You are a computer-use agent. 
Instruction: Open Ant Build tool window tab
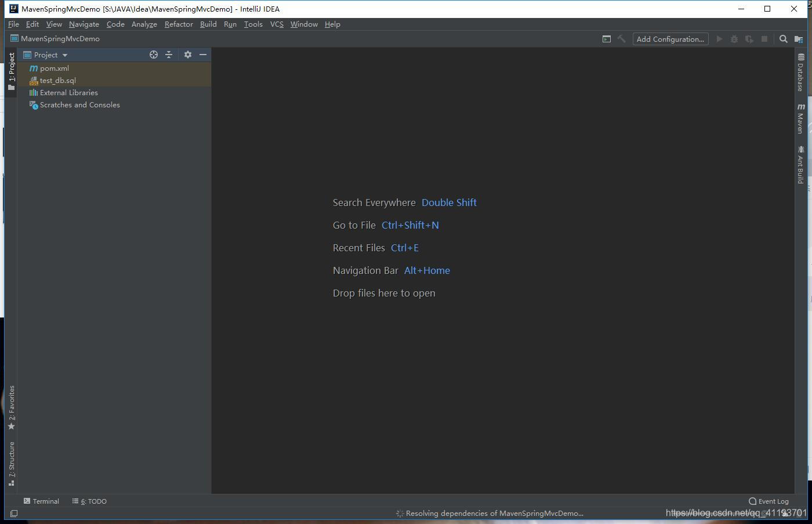800,165
